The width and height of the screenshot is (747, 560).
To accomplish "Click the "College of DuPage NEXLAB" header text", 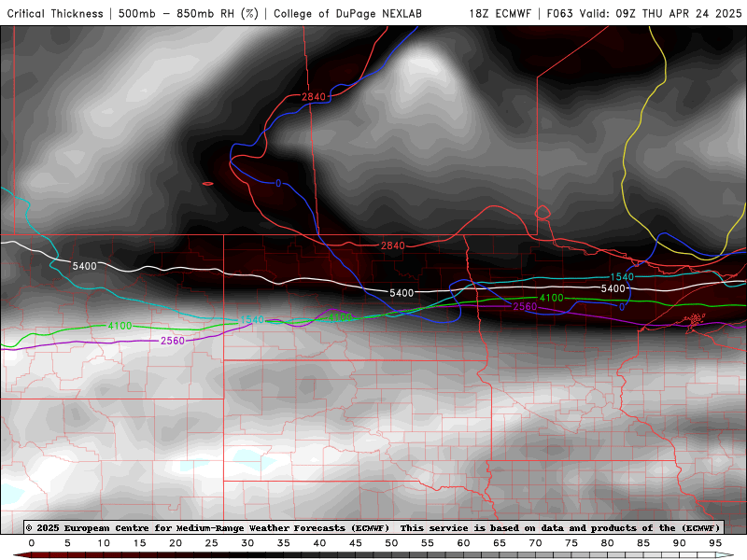I will pos(347,14).
